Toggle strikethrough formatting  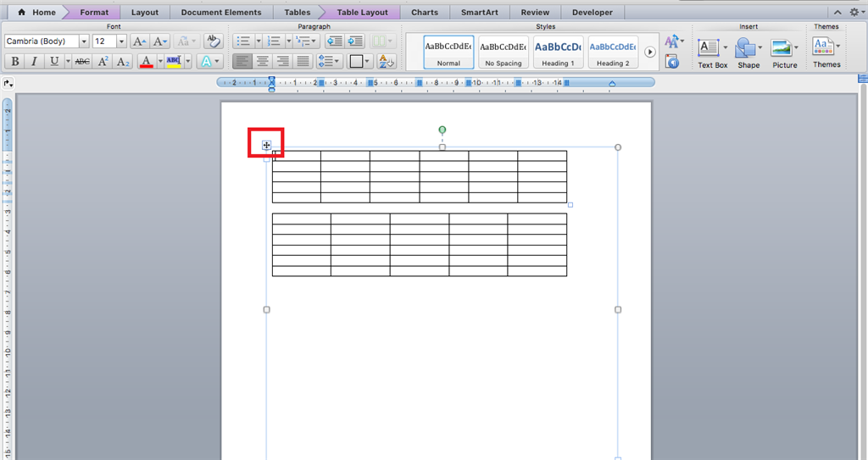click(x=82, y=62)
